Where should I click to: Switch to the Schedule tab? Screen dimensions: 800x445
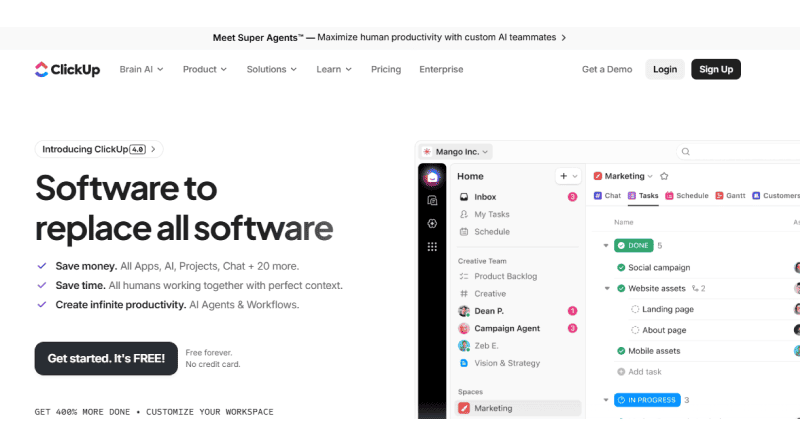tap(687, 196)
